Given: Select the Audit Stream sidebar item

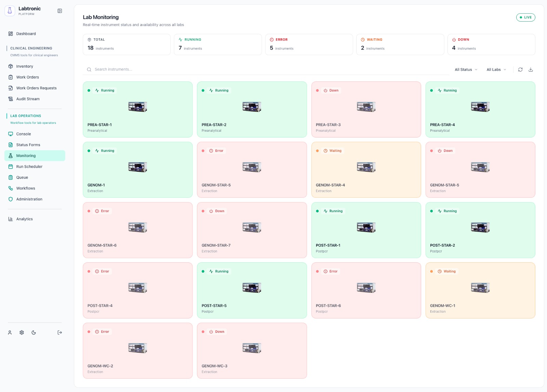Looking at the screenshot, I should (x=28, y=99).
